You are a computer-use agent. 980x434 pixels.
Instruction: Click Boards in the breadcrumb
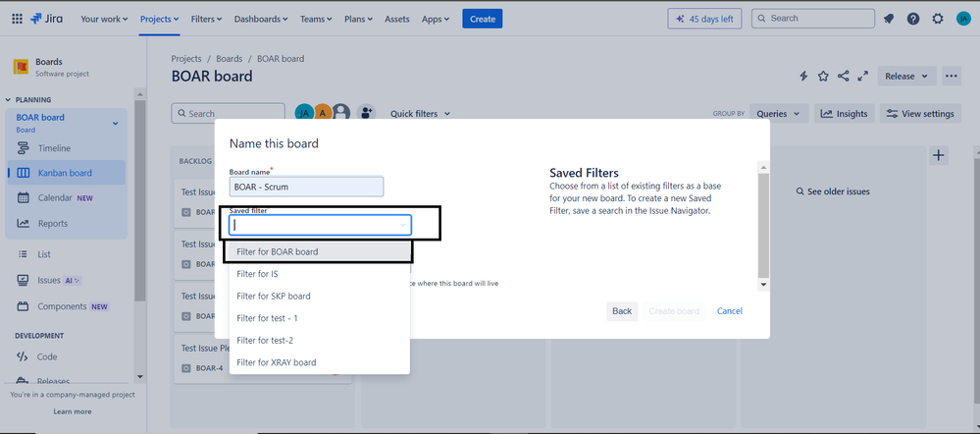230,59
